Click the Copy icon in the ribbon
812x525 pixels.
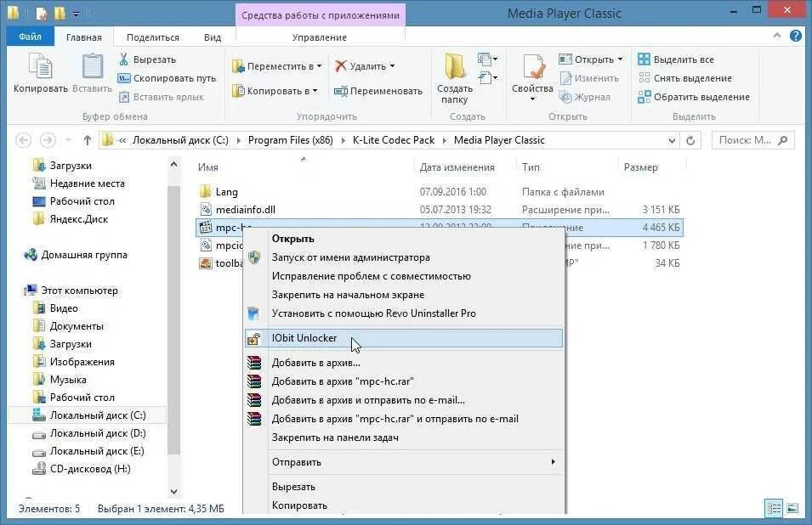point(41,68)
